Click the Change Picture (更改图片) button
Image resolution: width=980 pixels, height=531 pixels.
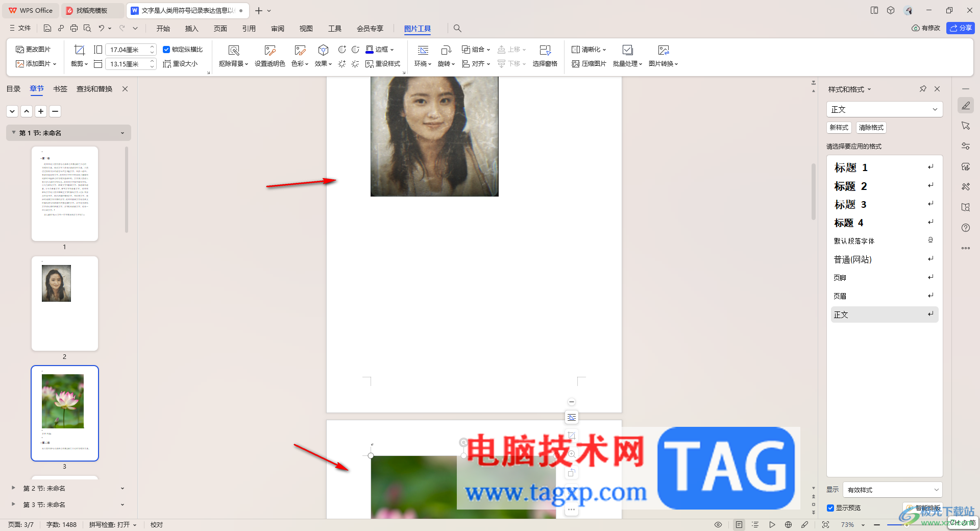click(x=33, y=50)
